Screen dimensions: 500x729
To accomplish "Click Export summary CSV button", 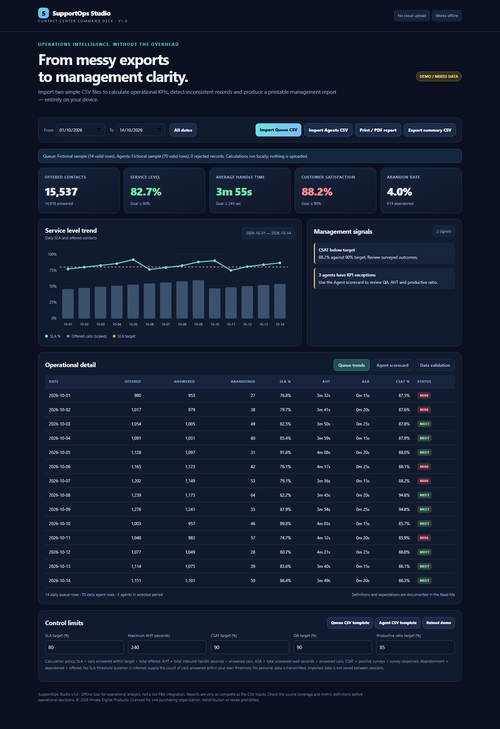I will point(429,130).
